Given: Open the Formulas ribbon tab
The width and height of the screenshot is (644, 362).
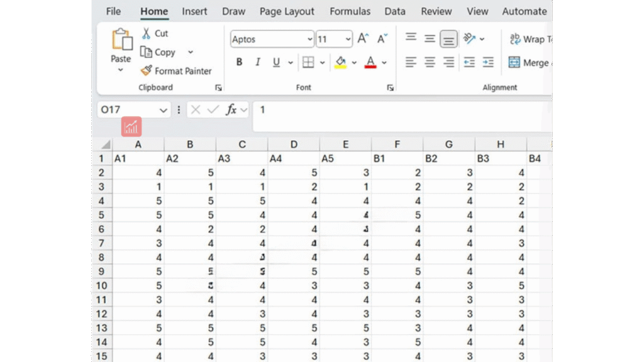Looking at the screenshot, I should (350, 11).
